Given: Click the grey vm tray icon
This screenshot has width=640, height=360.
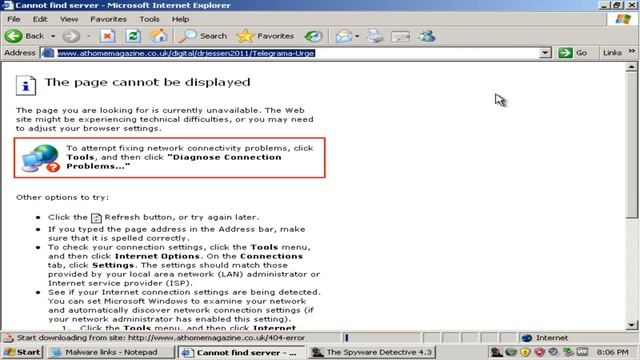Looking at the screenshot, I should (x=582, y=352).
